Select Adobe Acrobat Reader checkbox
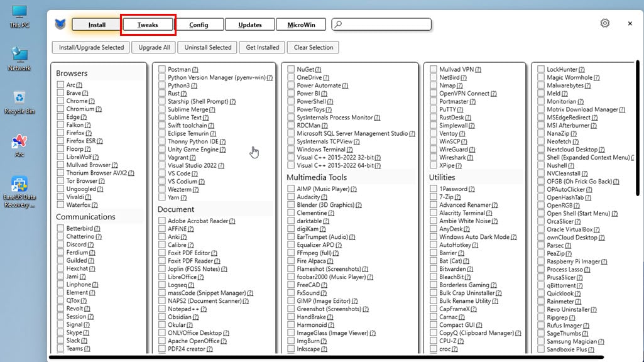Screen dimensions: 644x362 [162, 221]
